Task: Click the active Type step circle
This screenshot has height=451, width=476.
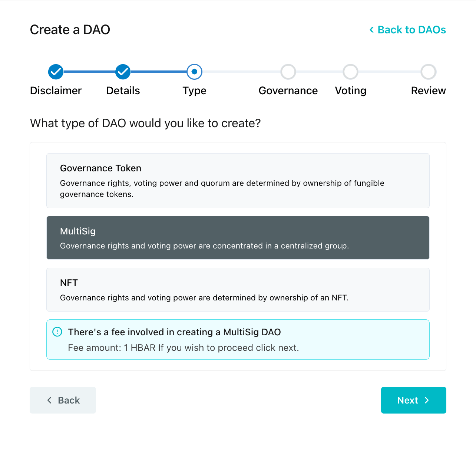Action: [x=194, y=72]
